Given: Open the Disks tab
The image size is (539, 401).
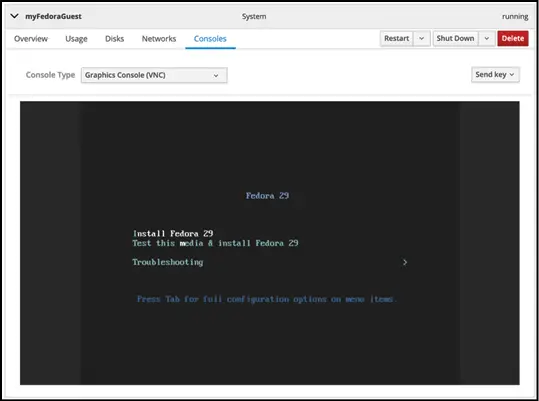Looking at the screenshot, I should [114, 38].
